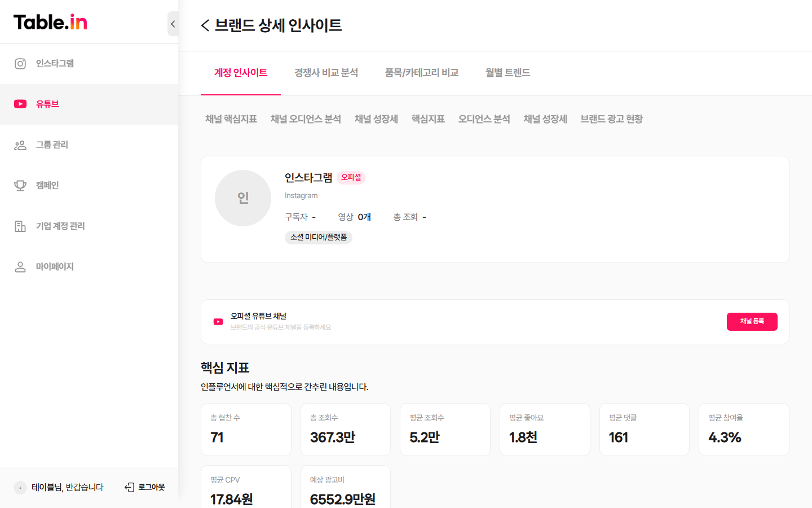Open the 브랜드 광고 현황 section

point(611,119)
